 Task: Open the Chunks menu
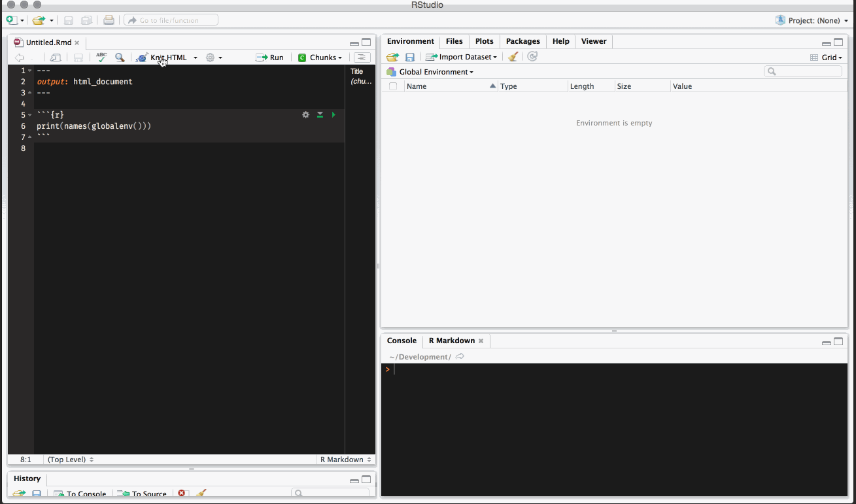320,58
